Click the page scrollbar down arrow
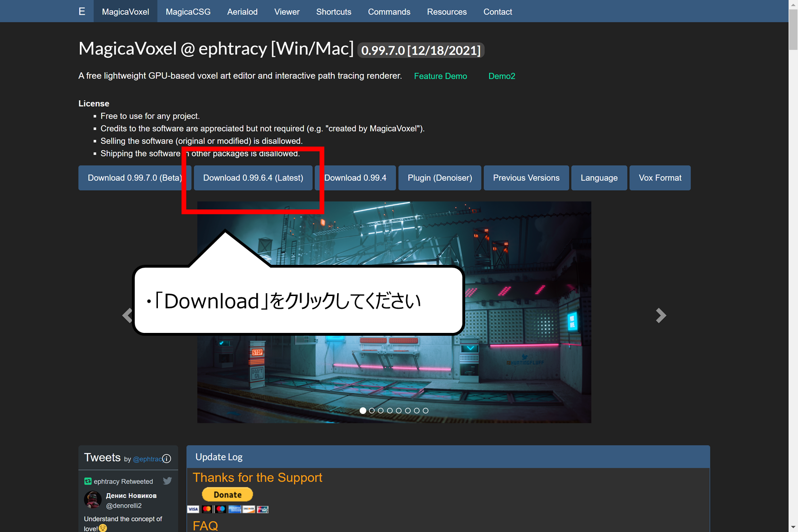This screenshot has width=798, height=532. [793, 527]
